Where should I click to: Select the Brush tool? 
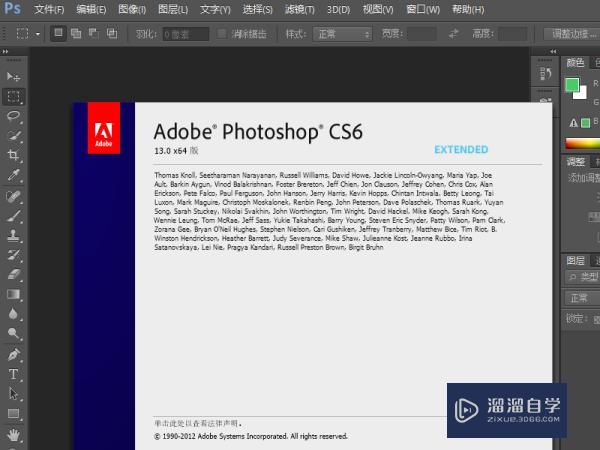pos(14,216)
